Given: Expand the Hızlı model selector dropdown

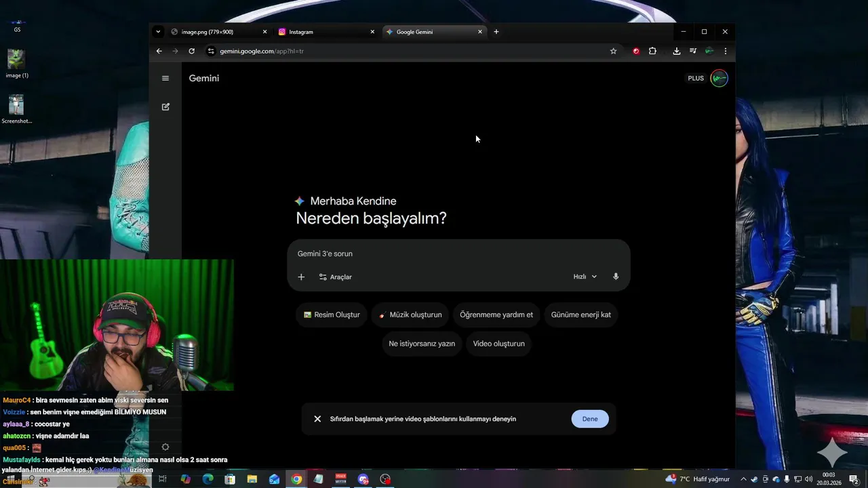Looking at the screenshot, I should [585, 277].
